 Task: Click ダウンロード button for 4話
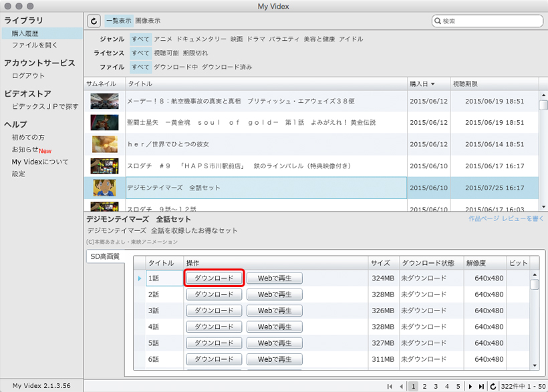214,327
